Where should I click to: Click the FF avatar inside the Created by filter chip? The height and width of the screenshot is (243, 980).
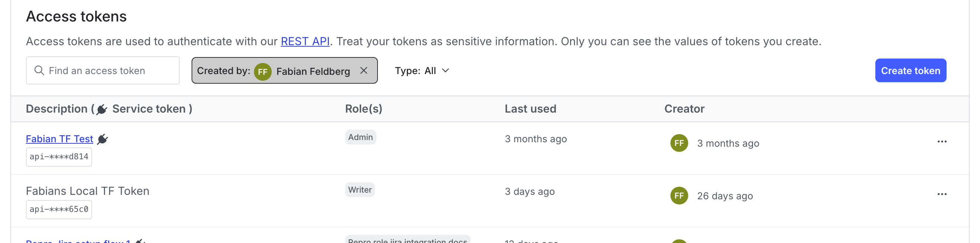(262, 71)
